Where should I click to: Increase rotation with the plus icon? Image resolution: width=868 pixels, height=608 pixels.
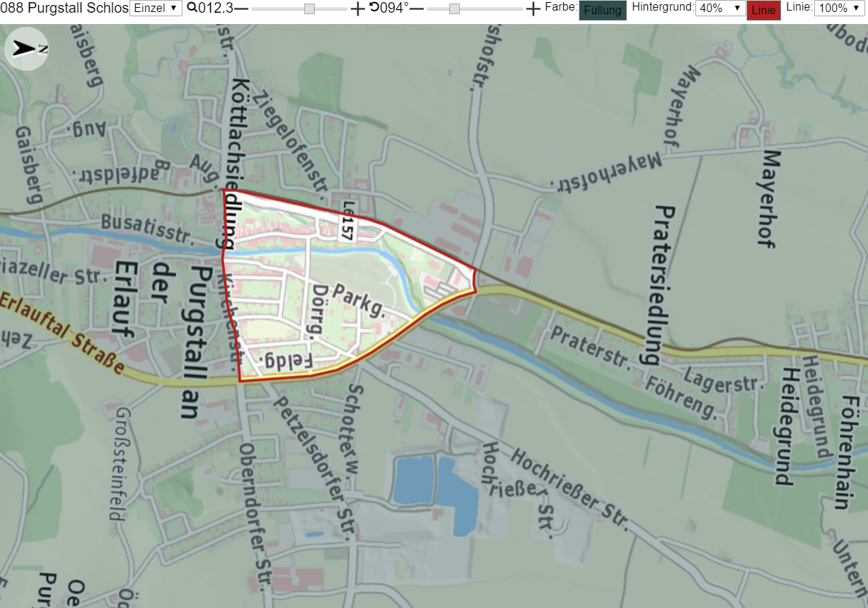(533, 8)
